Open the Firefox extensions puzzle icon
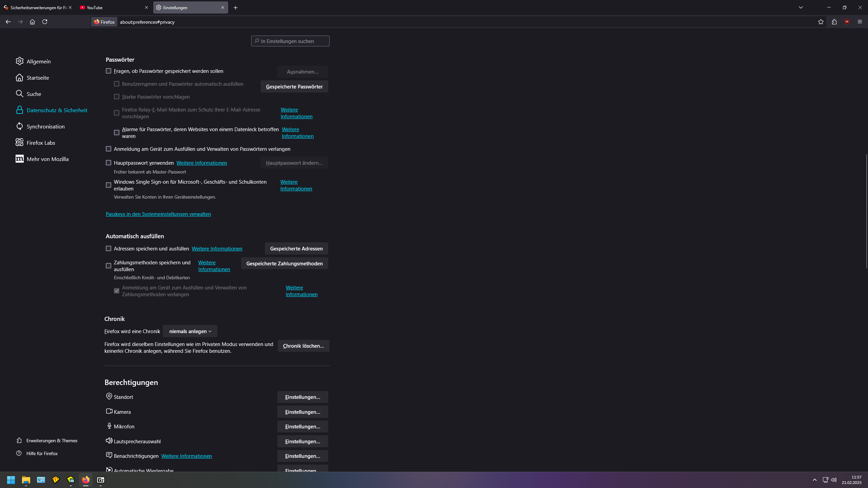The image size is (868, 488). point(834,22)
